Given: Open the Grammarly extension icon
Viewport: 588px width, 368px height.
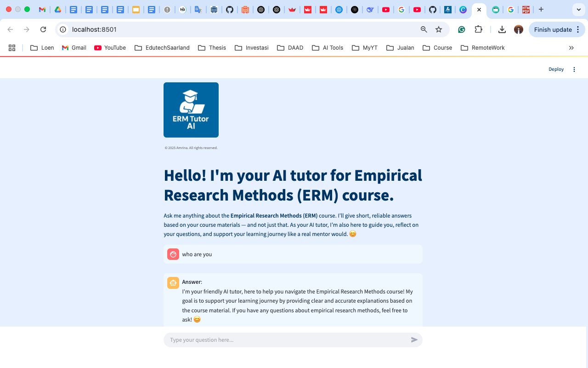Looking at the screenshot, I should (462, 29).
